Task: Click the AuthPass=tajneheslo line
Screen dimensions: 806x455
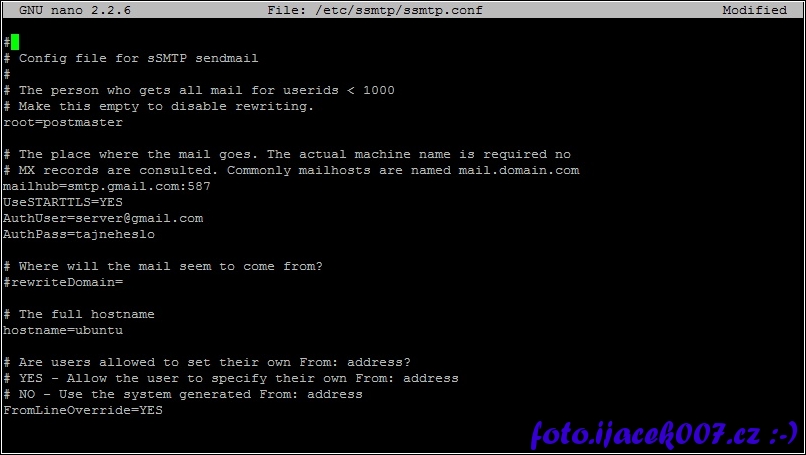Action: pos(79,234)
